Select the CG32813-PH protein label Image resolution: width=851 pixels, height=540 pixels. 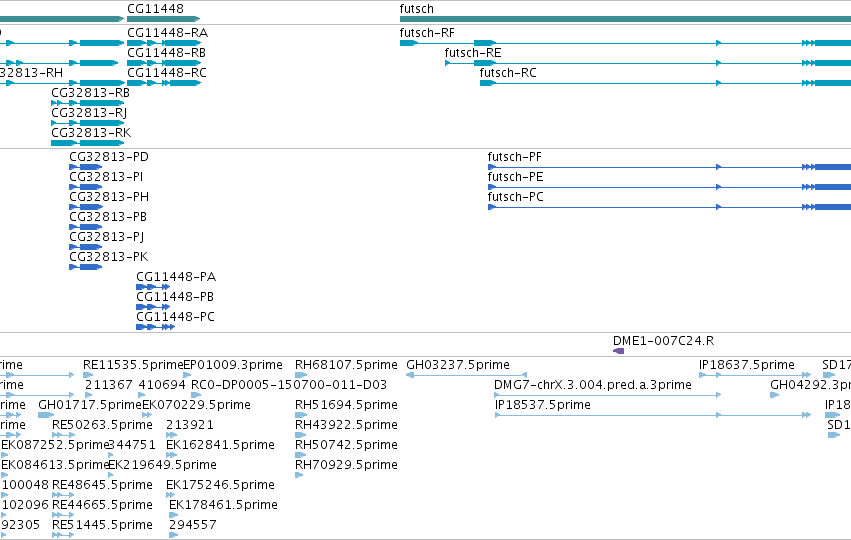coord(109,197)
